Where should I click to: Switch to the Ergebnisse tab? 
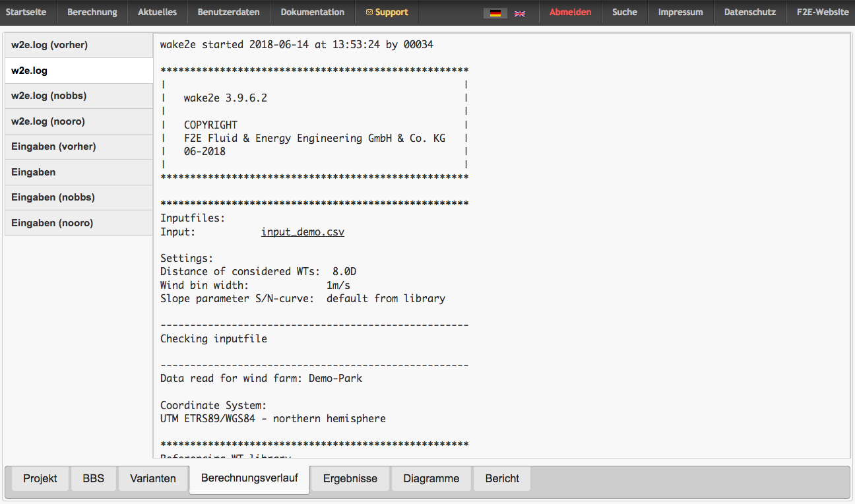(x=350, y=478)
